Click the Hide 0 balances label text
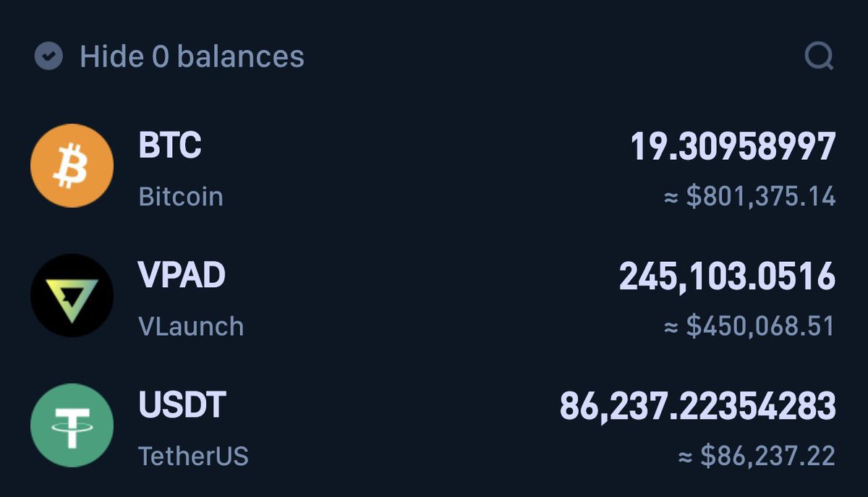The width and height of the screenshot is (868, 497). pyautogui.click(x=192, y=56)
